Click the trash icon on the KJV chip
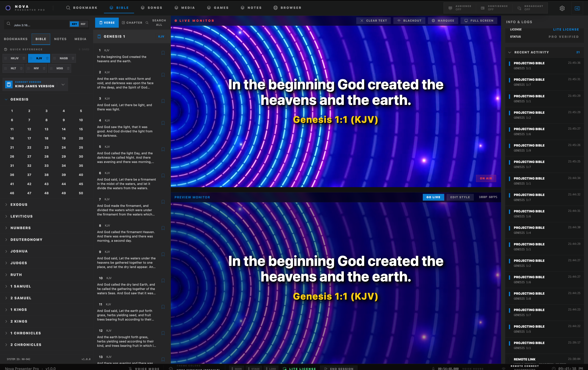Viewport: 588px width, 370px height. [x=47, y=58]
